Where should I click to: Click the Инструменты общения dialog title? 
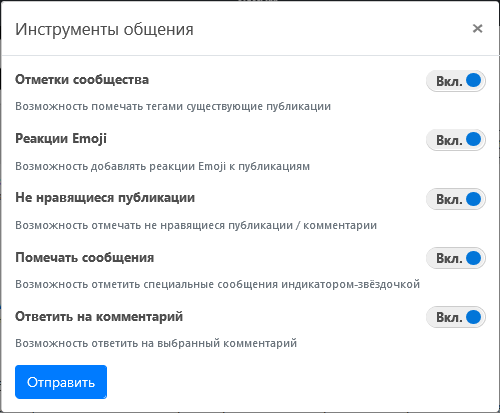(104, 29)
